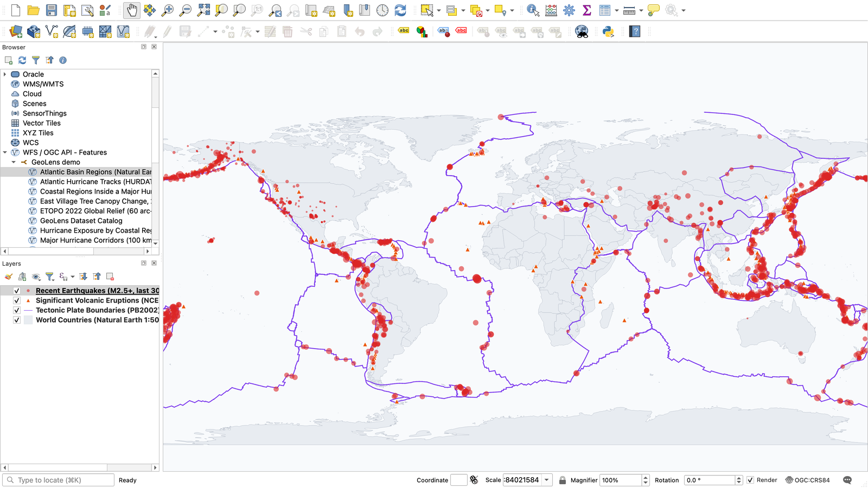Open the Scale dropdown arrow
The image size is (868, 488).
547,480
